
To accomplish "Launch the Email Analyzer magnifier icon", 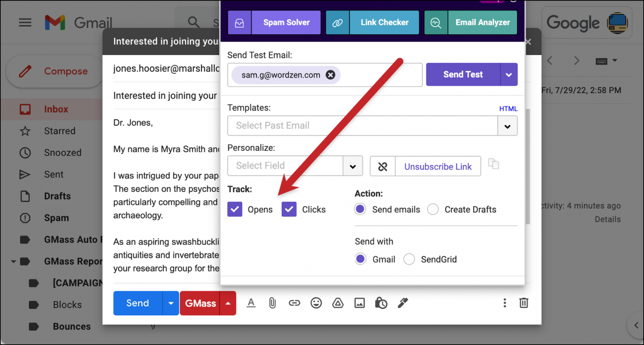I will point(436,22).
